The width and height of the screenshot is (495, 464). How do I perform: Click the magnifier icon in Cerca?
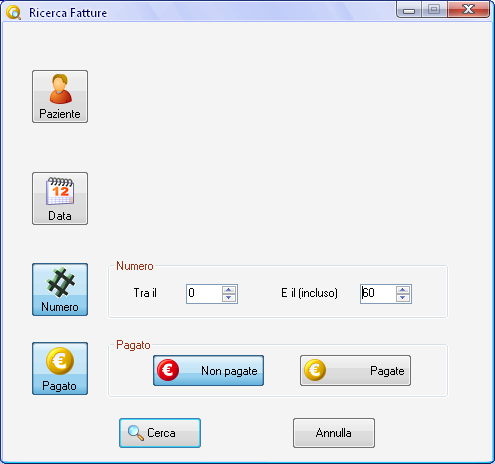[x=136, y=433]
